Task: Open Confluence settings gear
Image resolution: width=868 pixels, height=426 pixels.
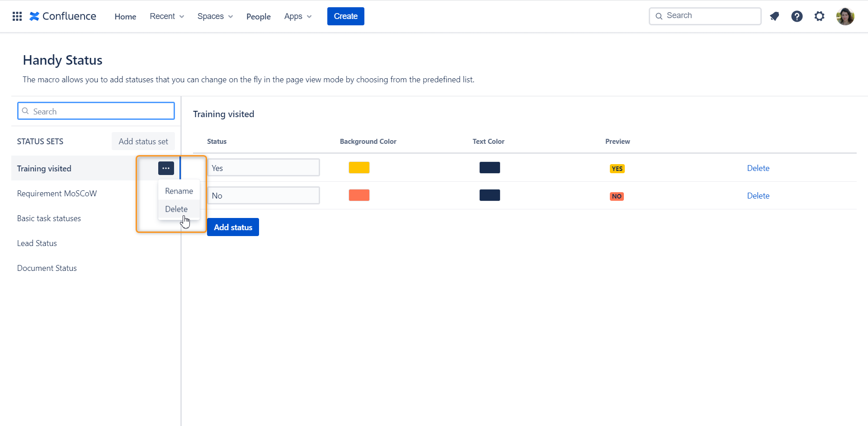Action: click(x=819, y=16)
